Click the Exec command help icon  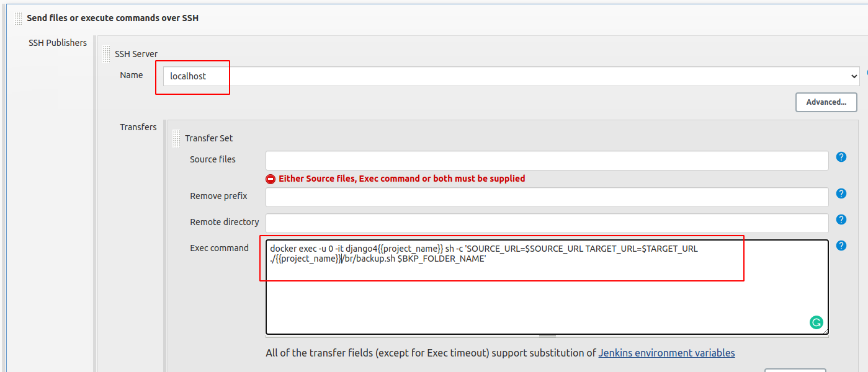841,246
